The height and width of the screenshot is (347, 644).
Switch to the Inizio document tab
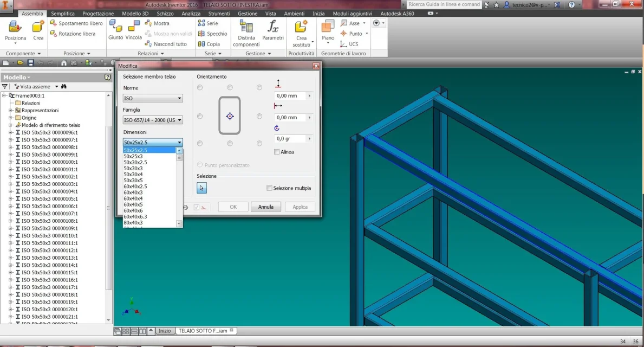(x=165, y=331)
